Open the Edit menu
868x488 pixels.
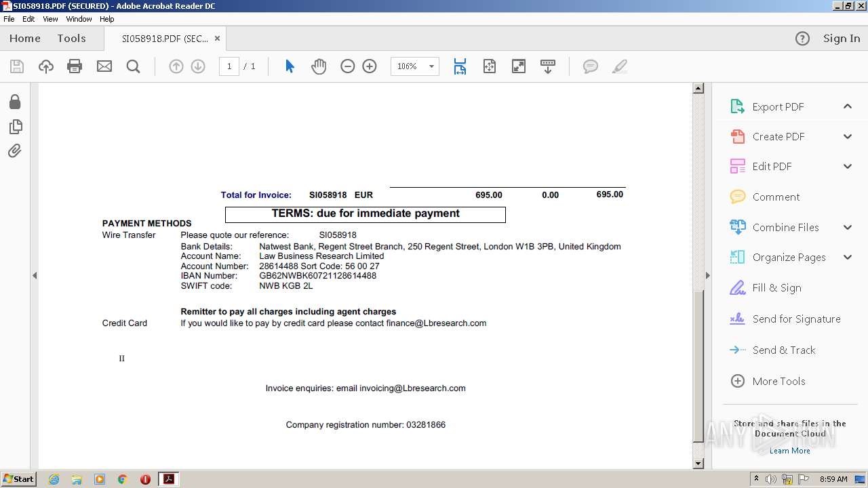pos(28,19)
